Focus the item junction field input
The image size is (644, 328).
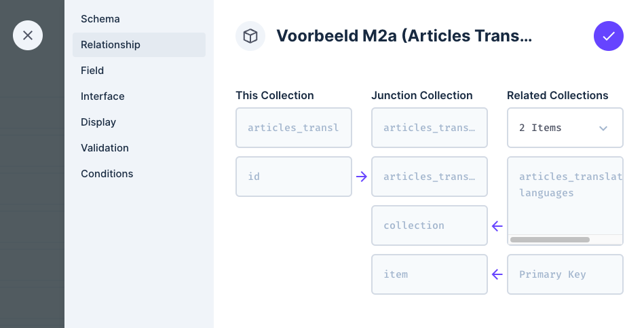coord(429,274)
